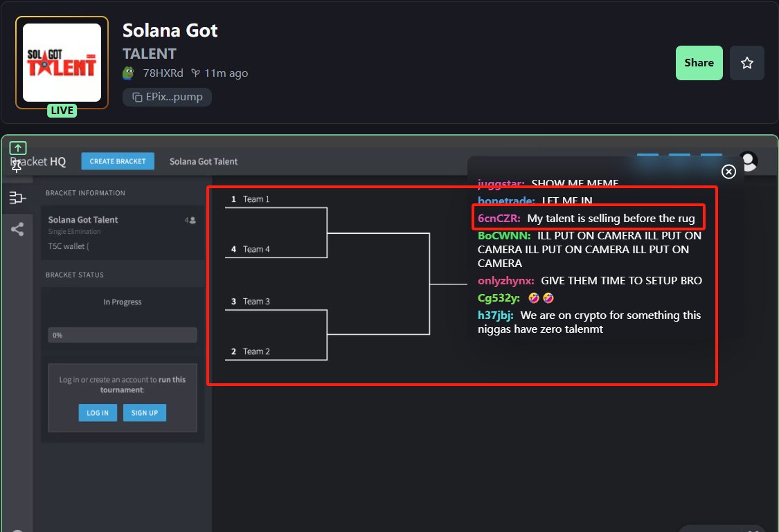Image resolution: width=779 pixels, height=532 pixels.
Task: Click the green LIVE badge
Action: point(62,110)
